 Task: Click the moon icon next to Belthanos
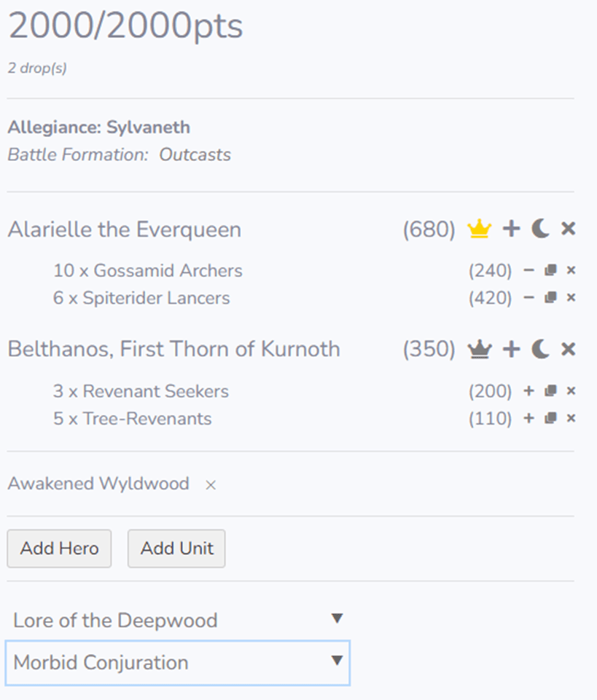(x=540, y=350)
